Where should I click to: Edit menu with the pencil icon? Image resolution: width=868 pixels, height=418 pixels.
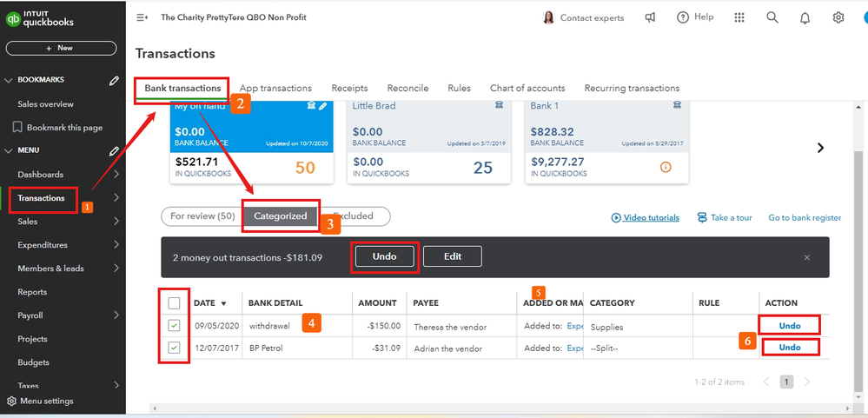tap(114, 150)
